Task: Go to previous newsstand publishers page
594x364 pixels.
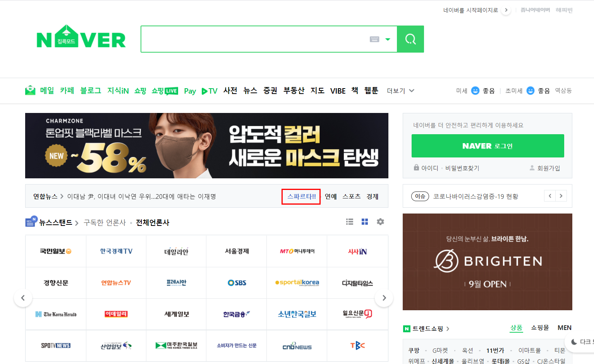Action: coord(23,298)
